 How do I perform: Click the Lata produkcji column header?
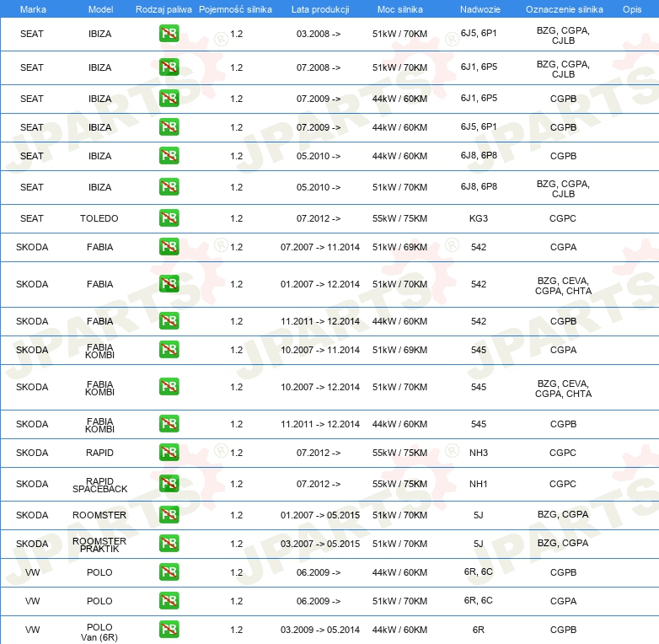(x=320, y=9)
